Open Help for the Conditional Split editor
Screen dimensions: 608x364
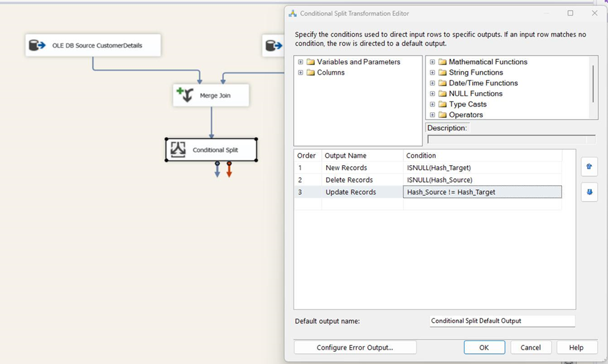click(x=575, y=347)
